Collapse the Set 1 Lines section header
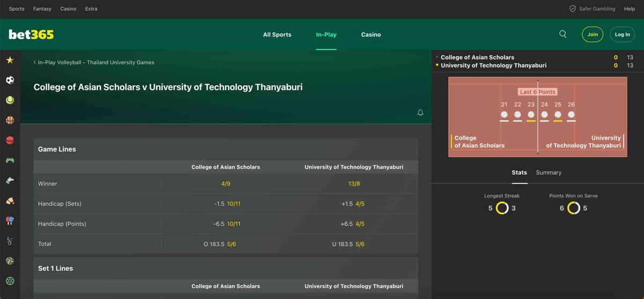The image size is (644, 299). 226,268
